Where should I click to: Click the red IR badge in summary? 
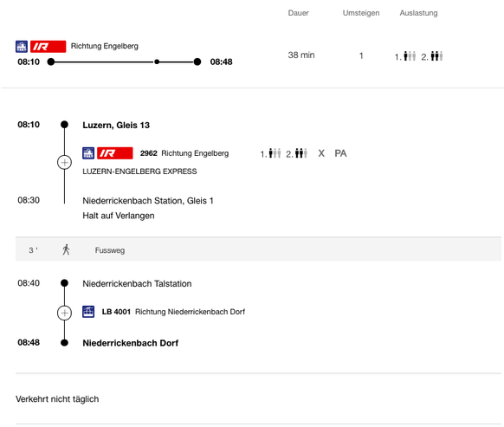pyautogui.click(x=48, y=46)
